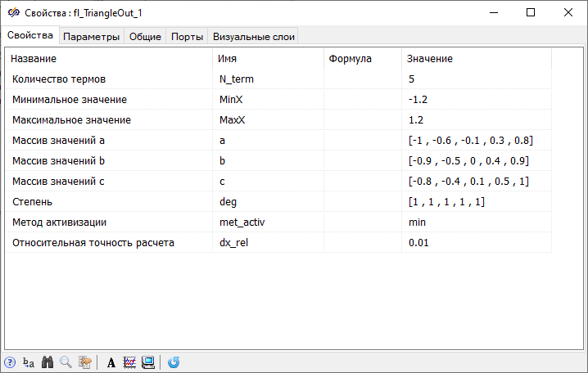The width and height of the screenshot is (588, 373).
Task: Open the Общие tab
Action: [145, 37]
